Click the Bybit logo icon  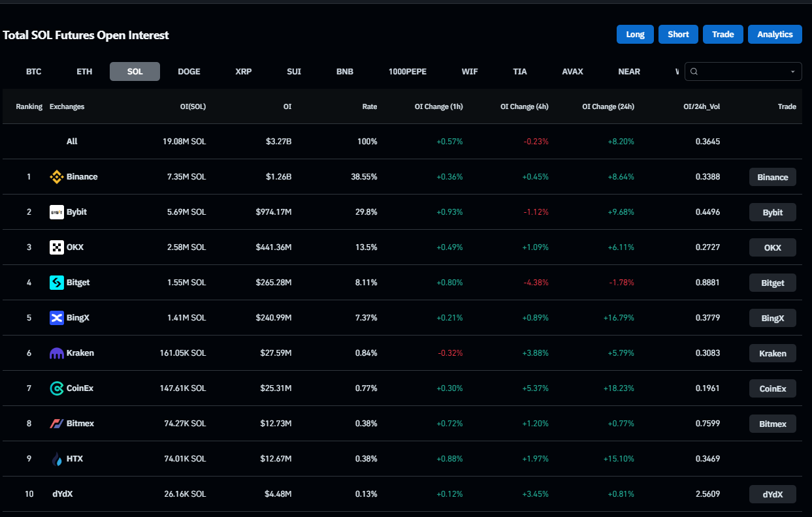57,212
